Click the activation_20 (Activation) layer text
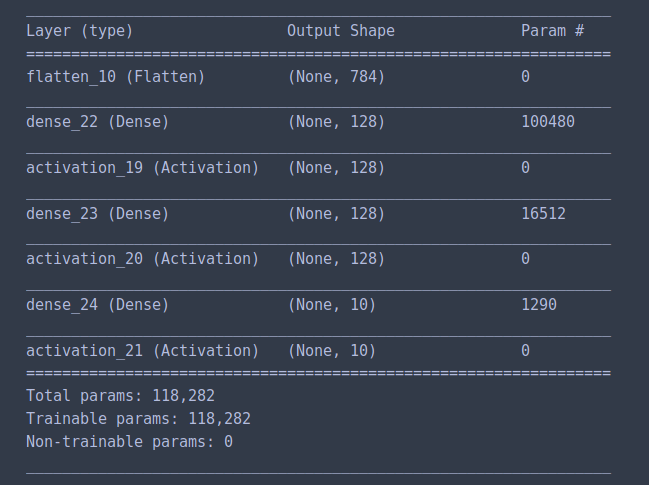The image size is (649, 485). [142, 259]
